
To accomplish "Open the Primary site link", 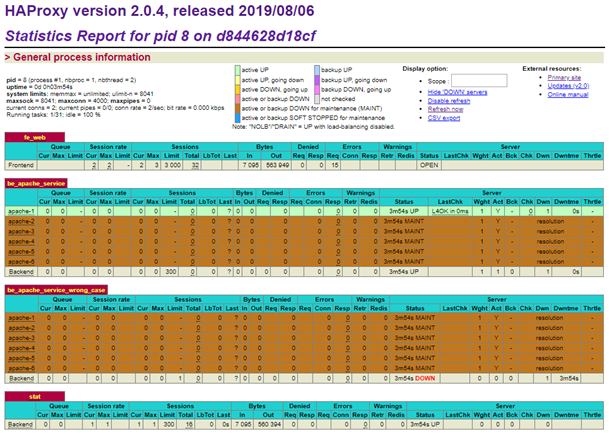I will pos(564,77).
